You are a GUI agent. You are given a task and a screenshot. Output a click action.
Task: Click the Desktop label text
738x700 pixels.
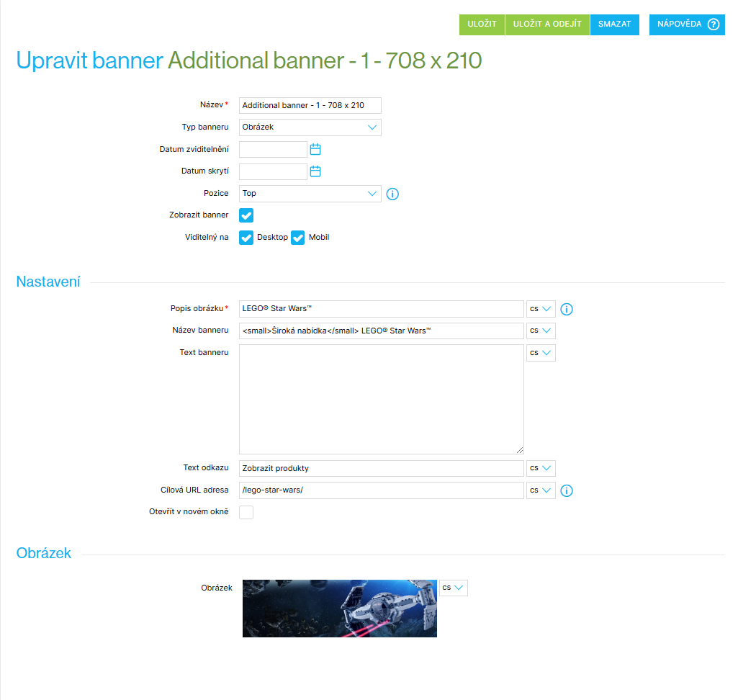point(272,237)
